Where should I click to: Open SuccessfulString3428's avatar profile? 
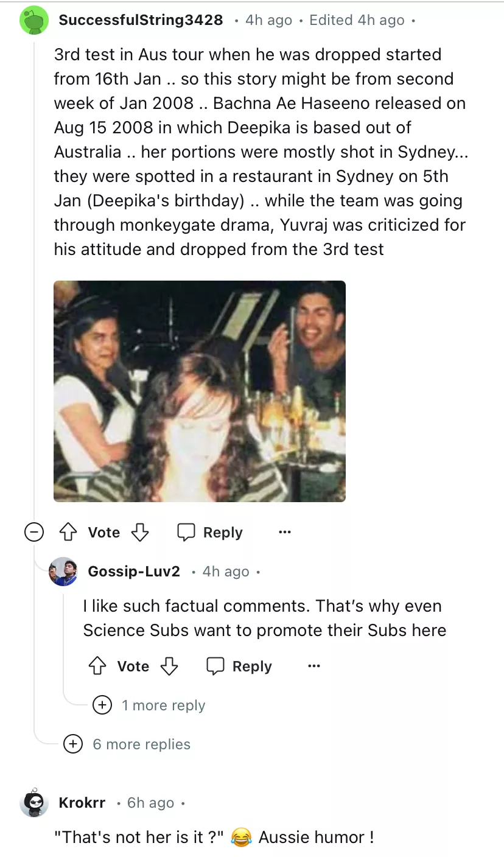click(34, 20)
